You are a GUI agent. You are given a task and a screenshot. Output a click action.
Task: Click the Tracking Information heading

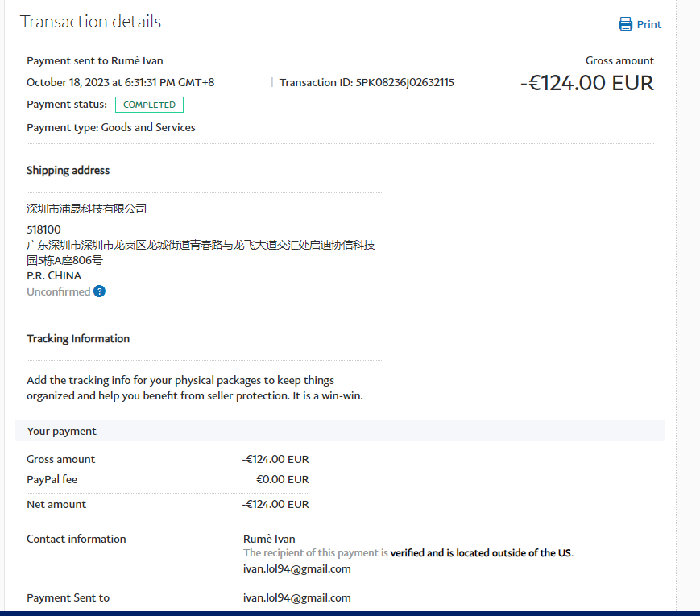(78, 338)
